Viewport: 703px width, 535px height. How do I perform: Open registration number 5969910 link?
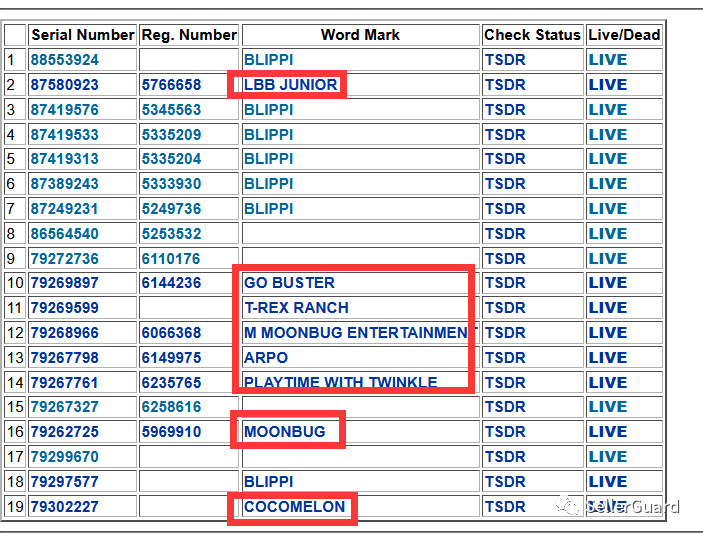click(x=171, y=432)
